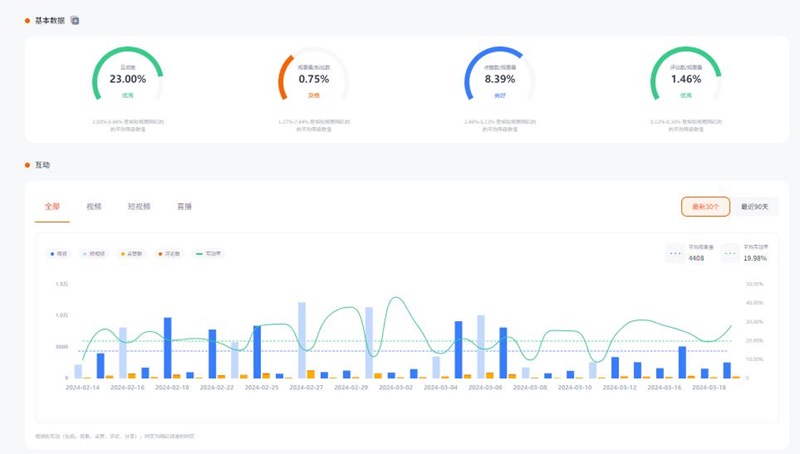Click the copy icon beside 基本数据

(76, 20)
